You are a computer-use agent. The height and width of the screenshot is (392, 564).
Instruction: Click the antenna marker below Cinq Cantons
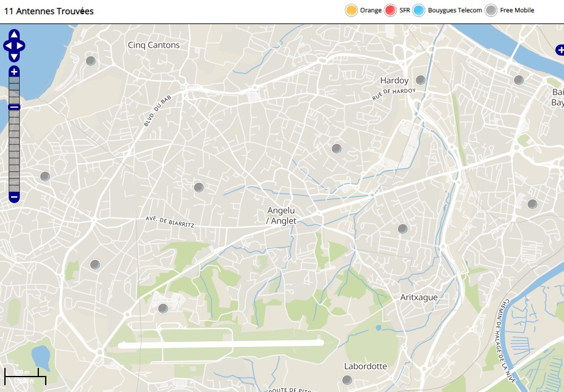tap(91, 61)
